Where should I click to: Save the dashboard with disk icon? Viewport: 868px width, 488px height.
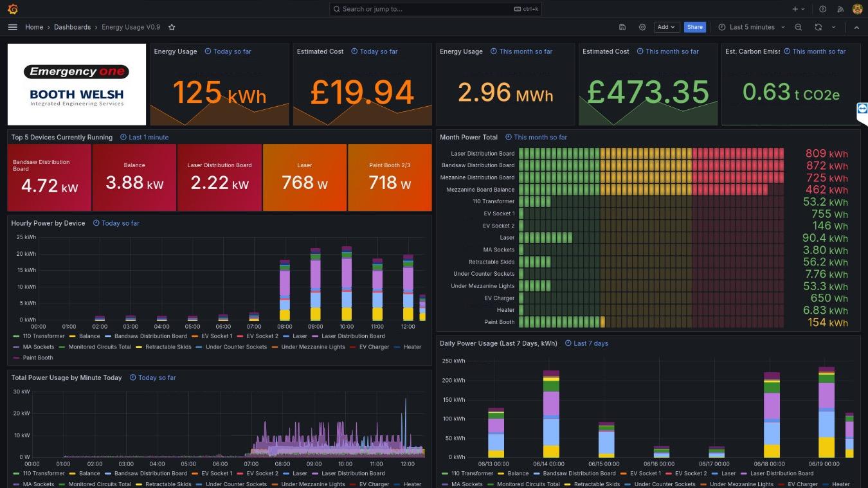coord(622,27)
